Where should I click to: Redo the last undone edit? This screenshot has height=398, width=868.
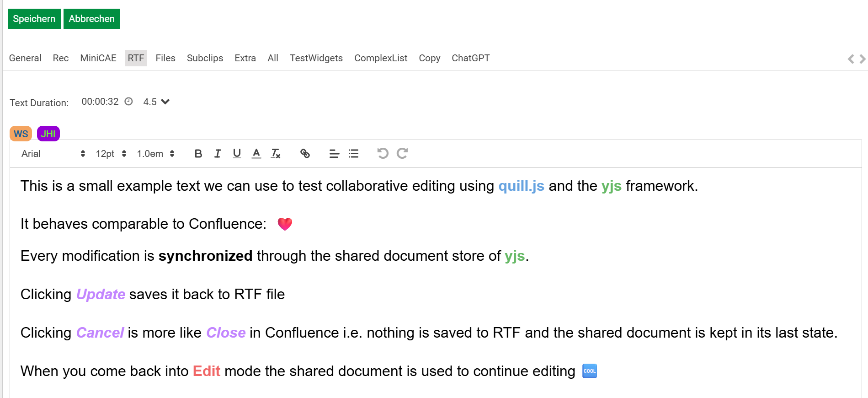(402, 153)
